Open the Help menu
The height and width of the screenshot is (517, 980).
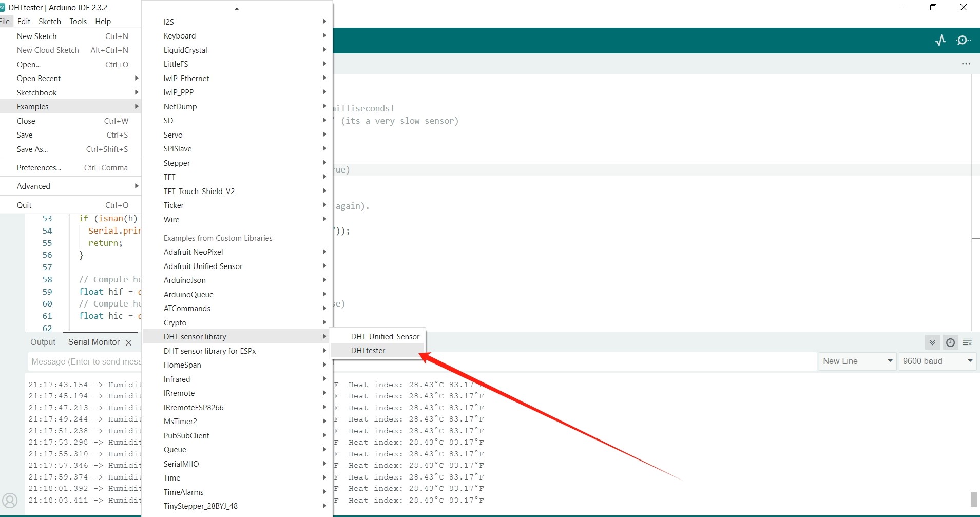(x=103, y=22)
